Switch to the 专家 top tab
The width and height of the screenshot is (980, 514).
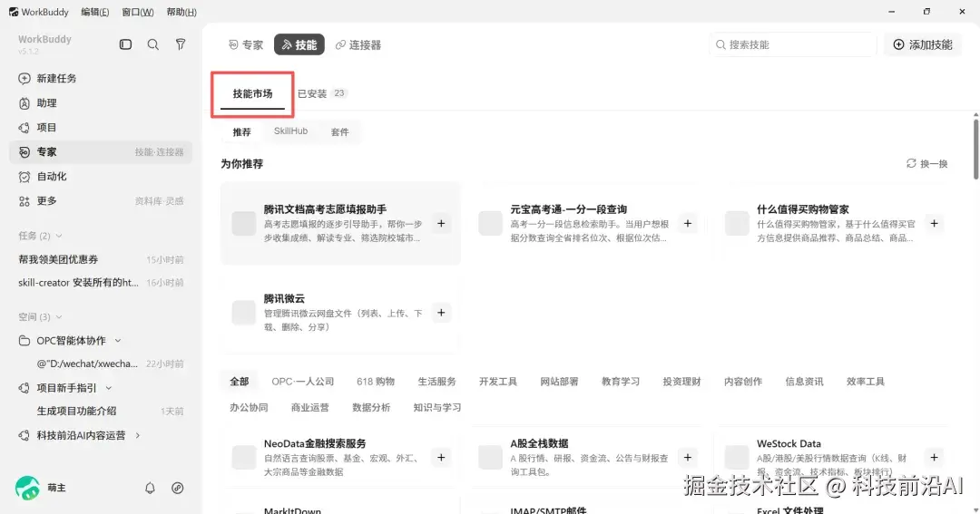pyautogui.click(x=246, y=45)
